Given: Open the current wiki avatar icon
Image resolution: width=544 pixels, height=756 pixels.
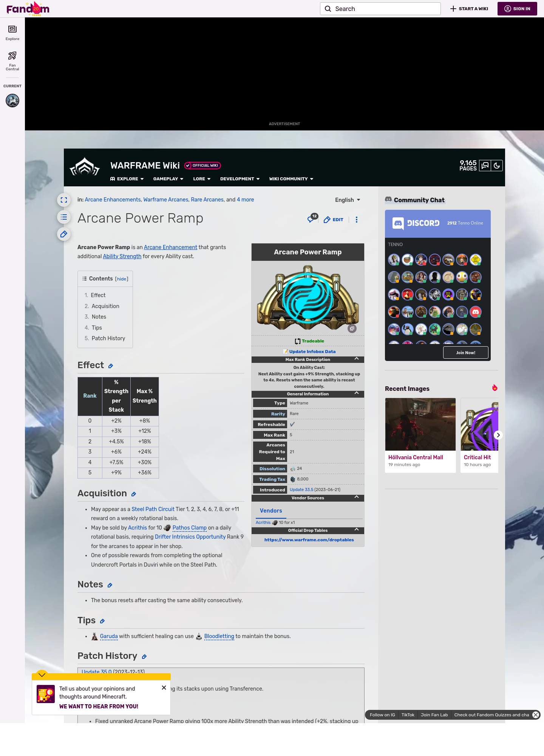Looking at the screenshot, I should (12, 101).
